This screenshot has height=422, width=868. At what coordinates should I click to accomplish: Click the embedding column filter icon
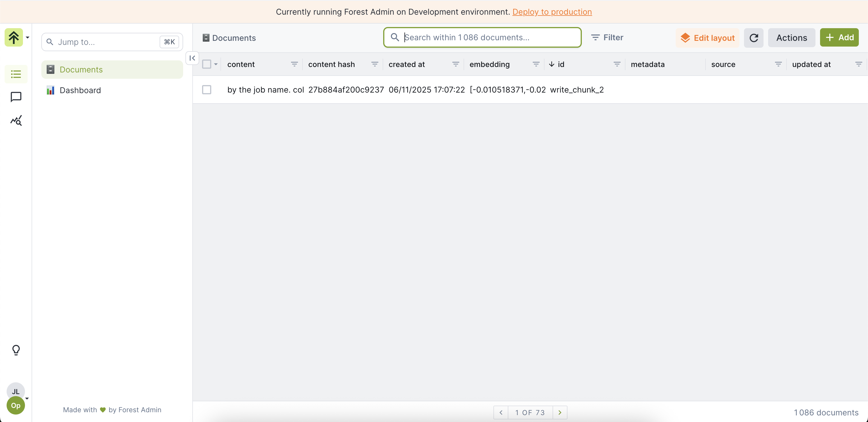(x=536, y=64)
